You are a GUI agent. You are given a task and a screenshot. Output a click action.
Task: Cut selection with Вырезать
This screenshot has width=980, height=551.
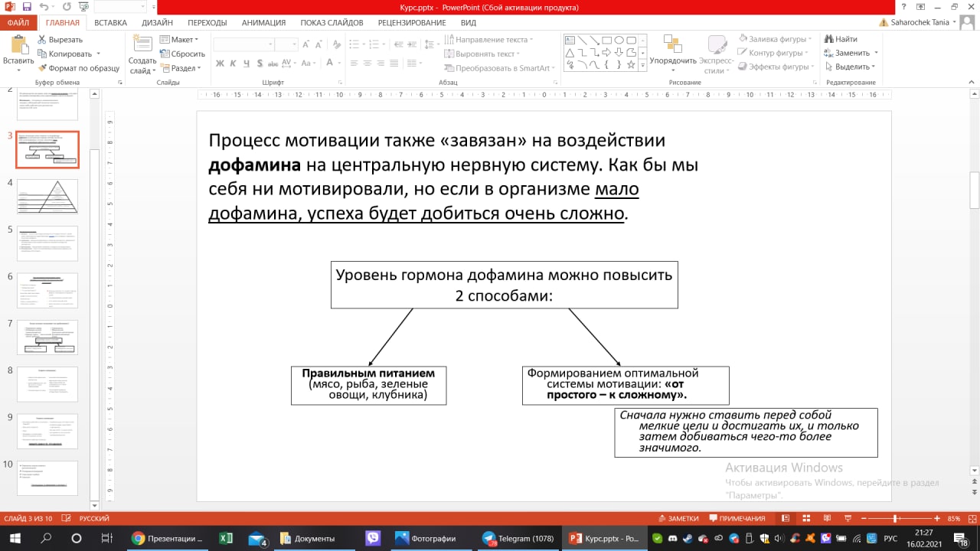[59, 39]
